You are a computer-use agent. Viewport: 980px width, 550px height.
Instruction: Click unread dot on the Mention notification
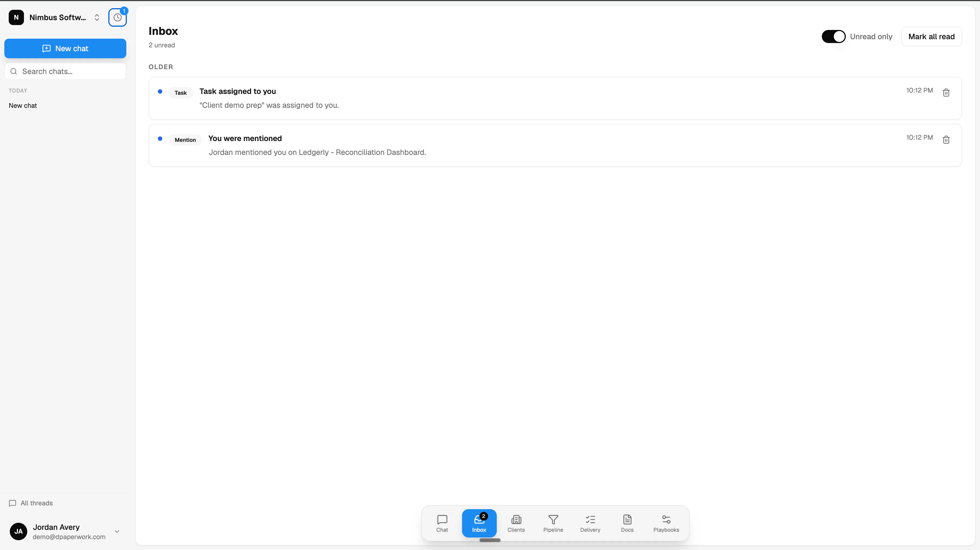160,139
